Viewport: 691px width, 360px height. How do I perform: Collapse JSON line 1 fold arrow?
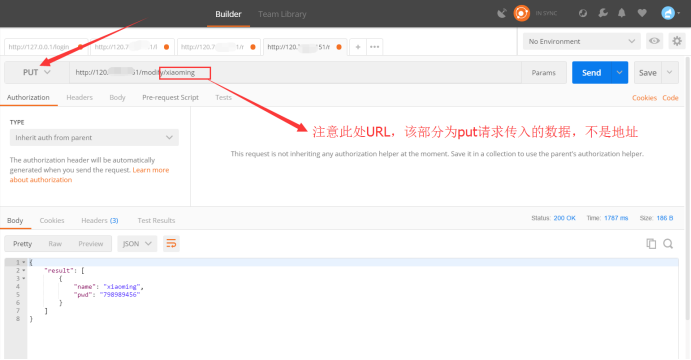pos(24,263)
